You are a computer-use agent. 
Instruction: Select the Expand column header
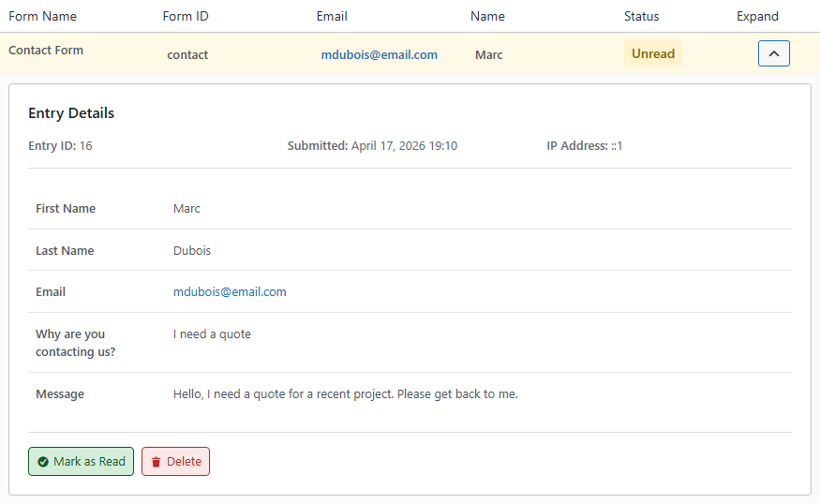pyautogui.click(x=757, y=16)
